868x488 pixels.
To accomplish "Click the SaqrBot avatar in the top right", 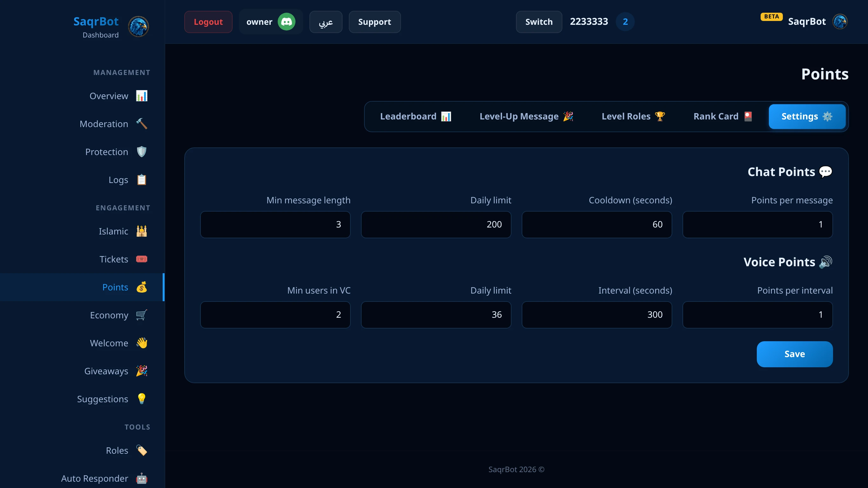I will [x=840, y=22].
